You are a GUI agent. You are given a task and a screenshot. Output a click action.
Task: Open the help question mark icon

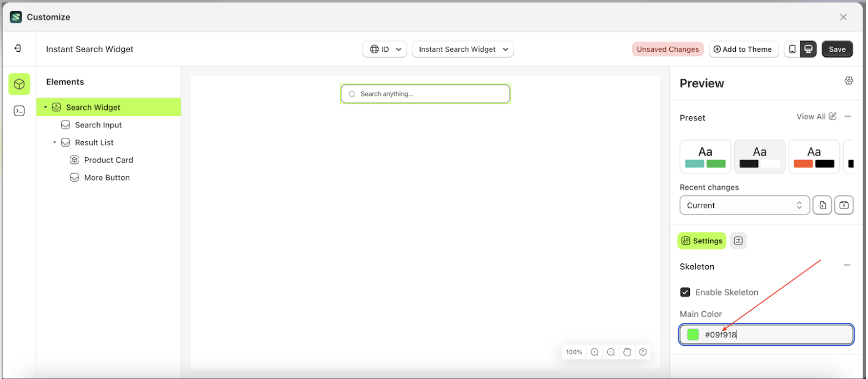642,352
